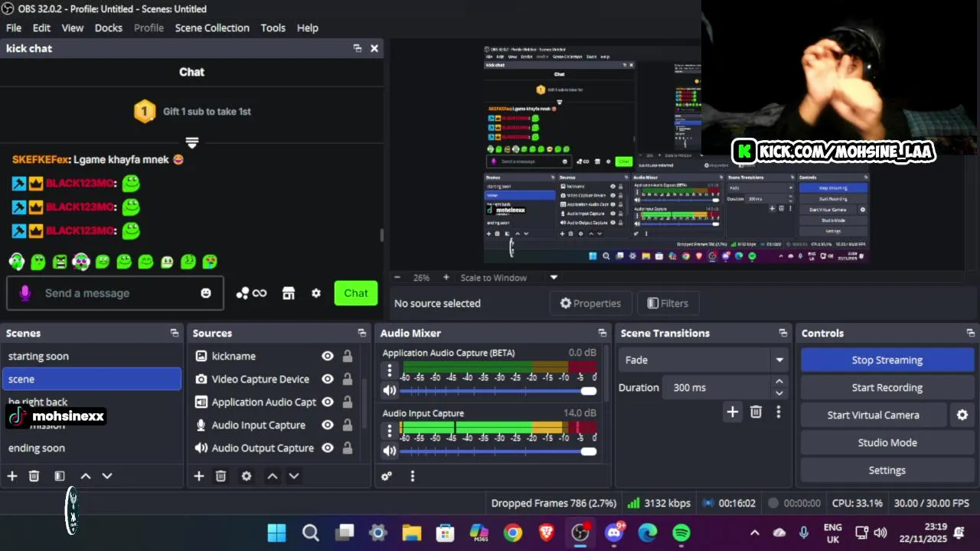The height and width of the screenshot is (551, 980).
Task: Hide Audio Input Capture source
Action: [x=328, y=425]
